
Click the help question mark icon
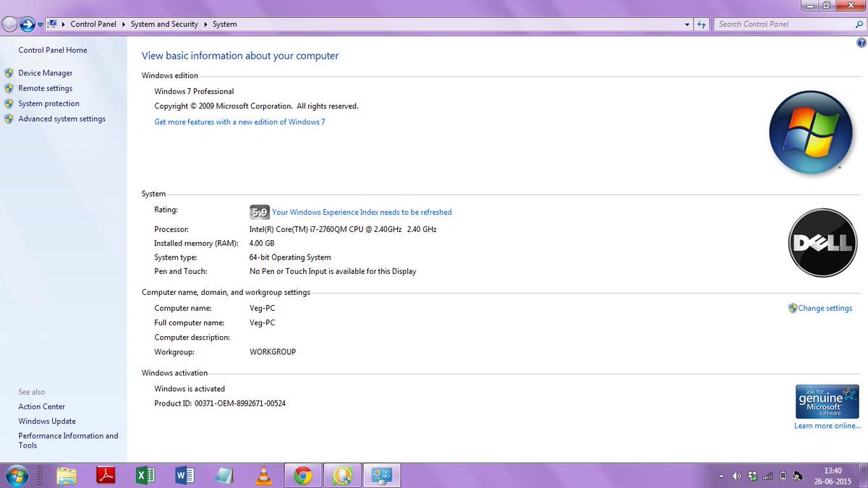pyautogui.click(x=861, y=43)
